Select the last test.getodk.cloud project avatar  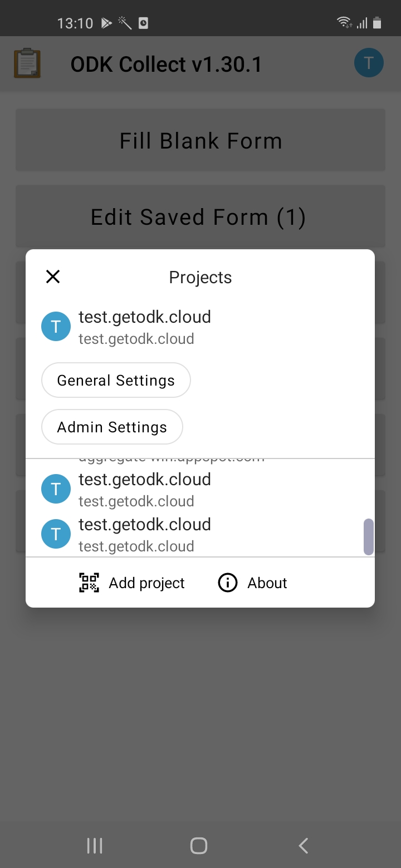[x=56, y=534]
